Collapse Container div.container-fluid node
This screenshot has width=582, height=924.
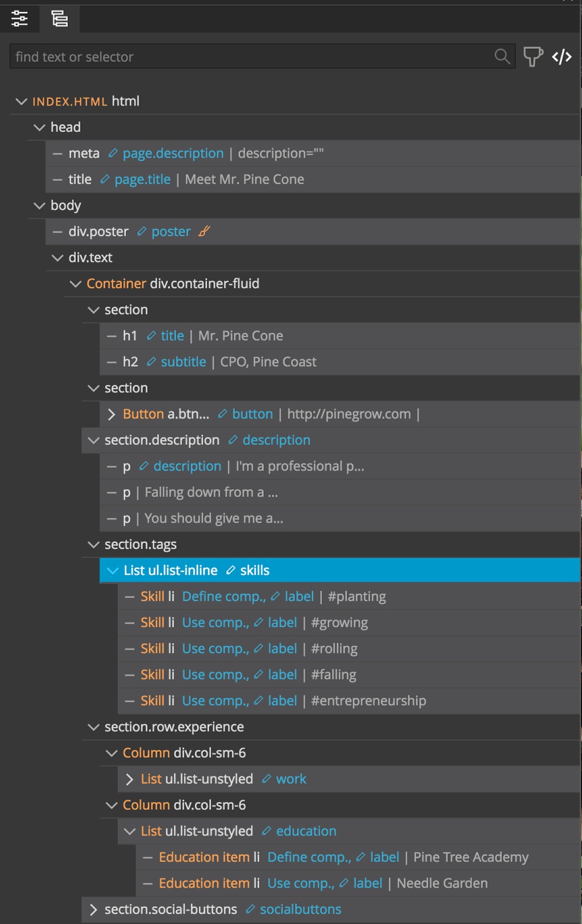tap(75, 284)
